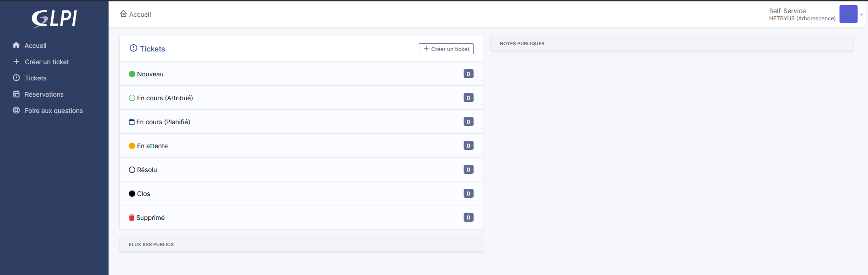Click the GLPI logo

tap(54, 19)
